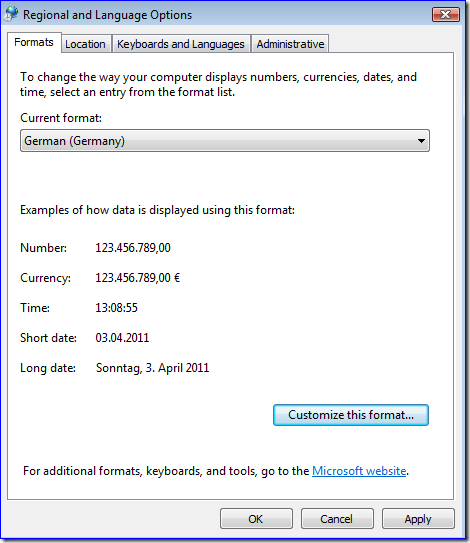Follow the Microsoft website link
The width and height of the screenshot is (470, 543).
pos(359,471)
